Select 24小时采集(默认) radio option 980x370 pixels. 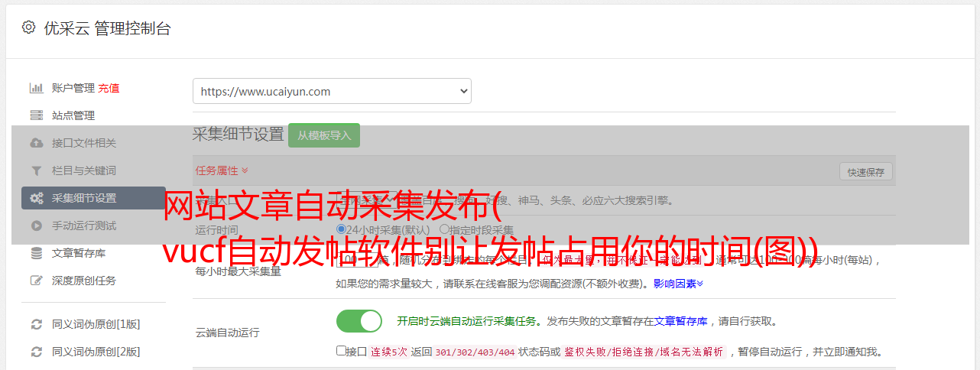pyautogui.click(x=341, y=229)
